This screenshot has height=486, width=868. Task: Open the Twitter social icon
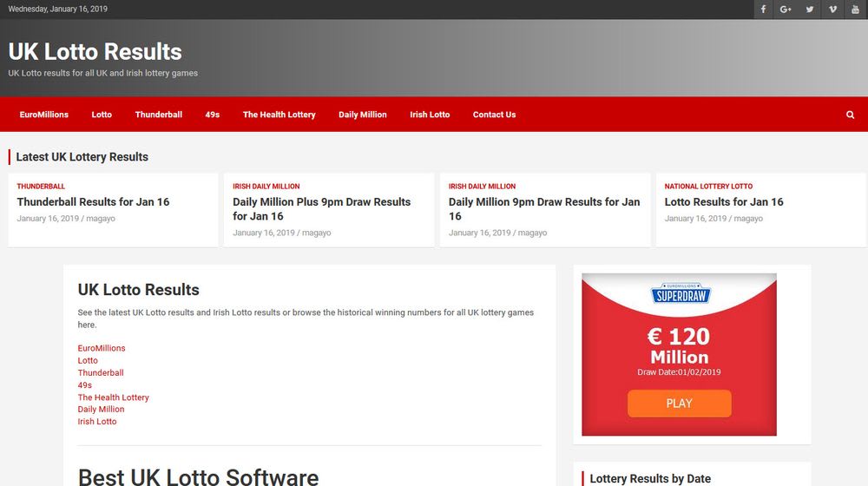point(809,10)
